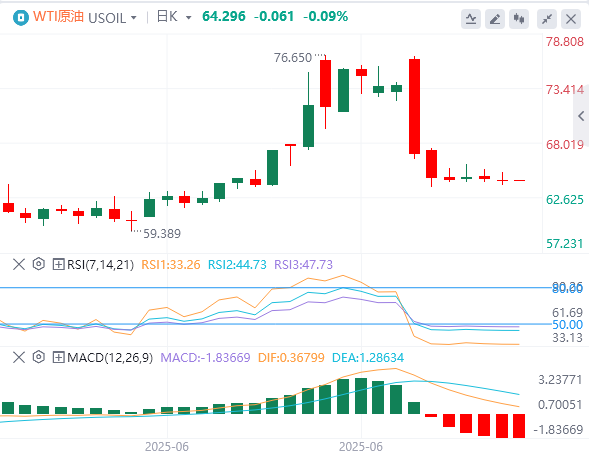The height and width of the screenshot is (460, 589).
Task: Click the 33.13 RSI axis label
Action: (x=567, y=338)
